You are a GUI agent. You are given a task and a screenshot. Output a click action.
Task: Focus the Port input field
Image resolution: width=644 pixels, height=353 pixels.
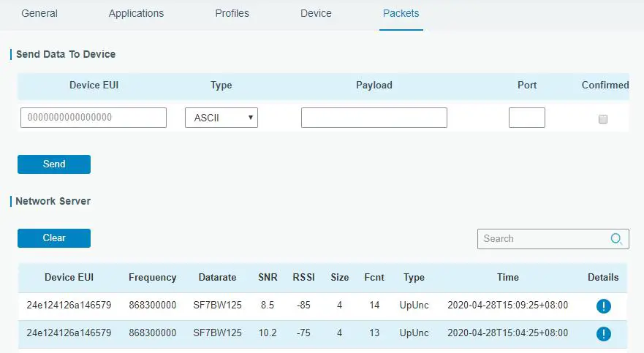527,118
